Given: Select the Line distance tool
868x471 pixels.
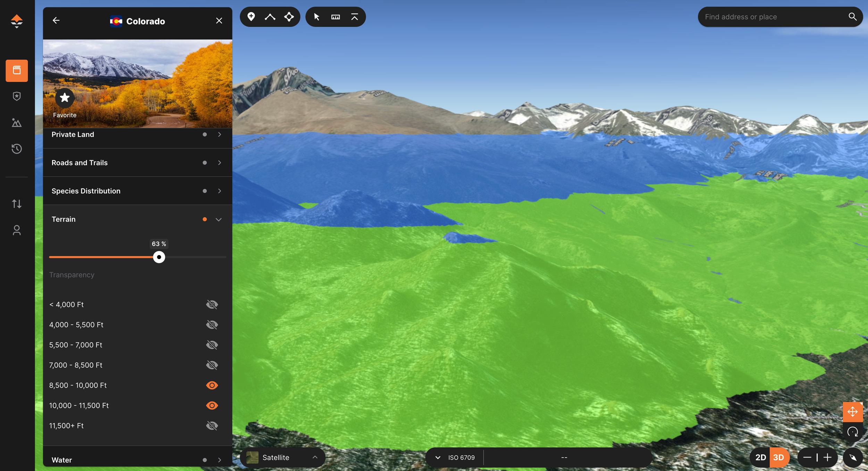Looking at the screenshot, I should pos(270,16).
